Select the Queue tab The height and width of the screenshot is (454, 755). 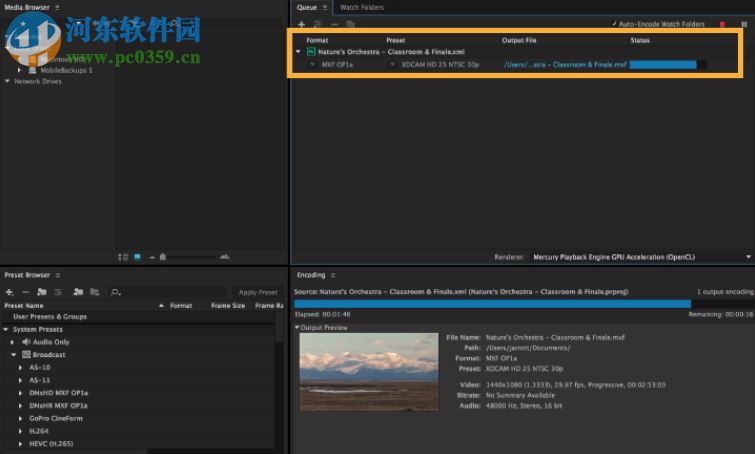tap(307, 7)
